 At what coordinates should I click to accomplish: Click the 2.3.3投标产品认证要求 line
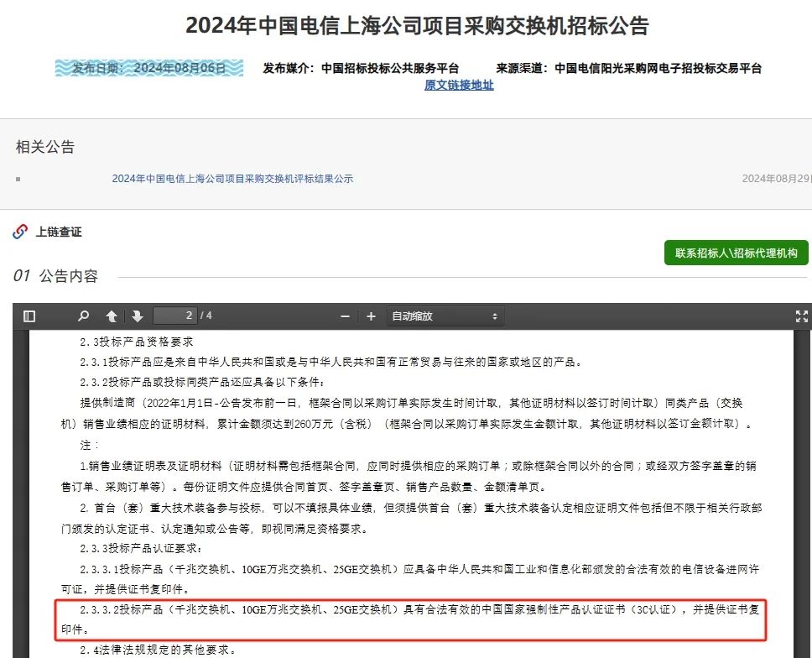pos(141,548)
